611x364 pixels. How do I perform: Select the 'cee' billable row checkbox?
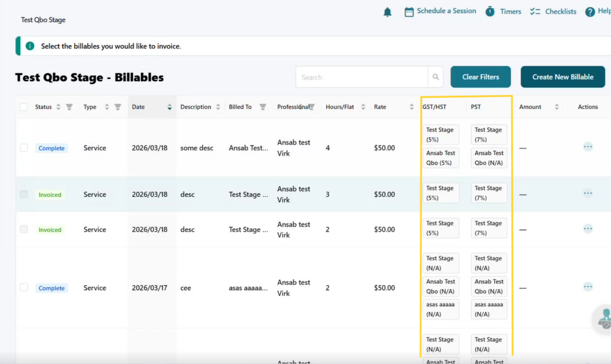click(x=24, y=288)
